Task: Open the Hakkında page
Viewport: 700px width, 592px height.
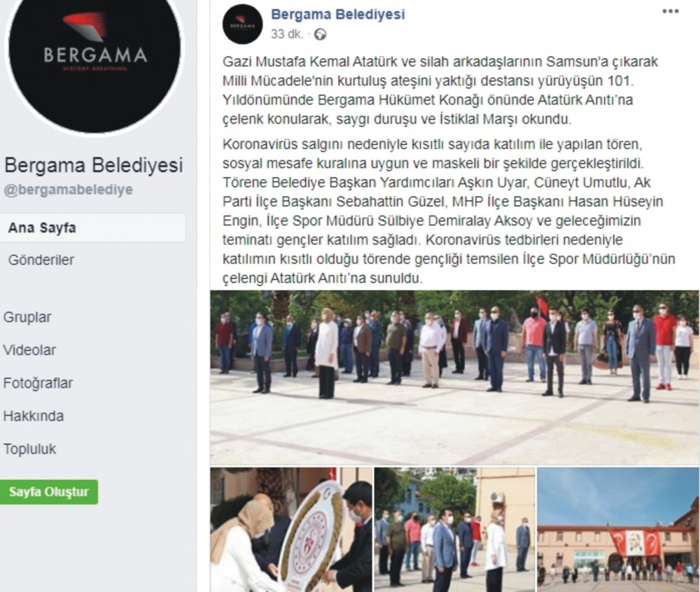Action: [34, 416]
